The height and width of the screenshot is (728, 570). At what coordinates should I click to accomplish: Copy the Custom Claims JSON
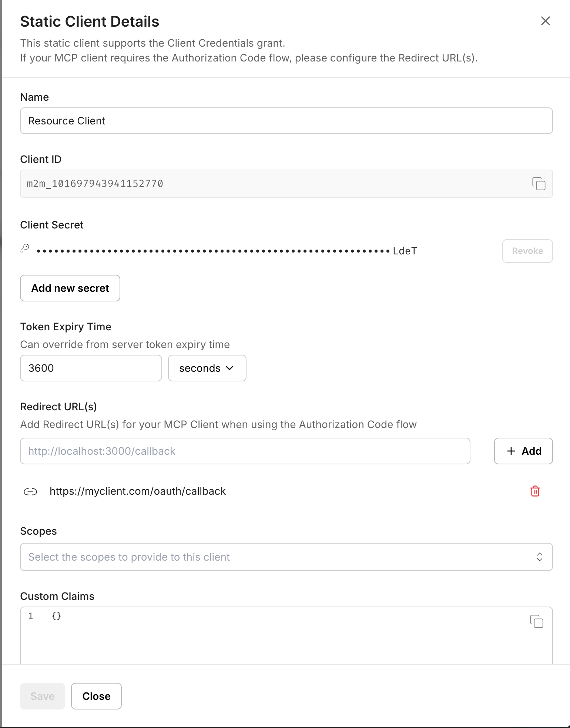point(536,621)
